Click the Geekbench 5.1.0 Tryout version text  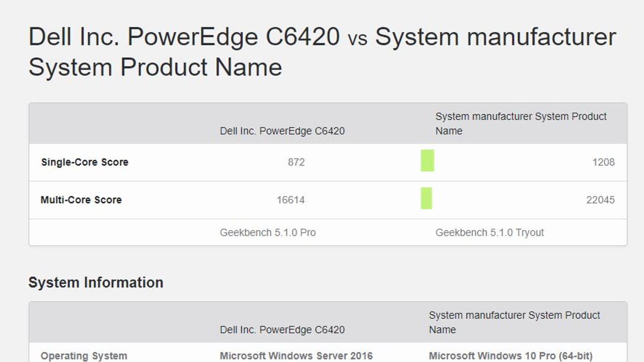pos(489,232)
